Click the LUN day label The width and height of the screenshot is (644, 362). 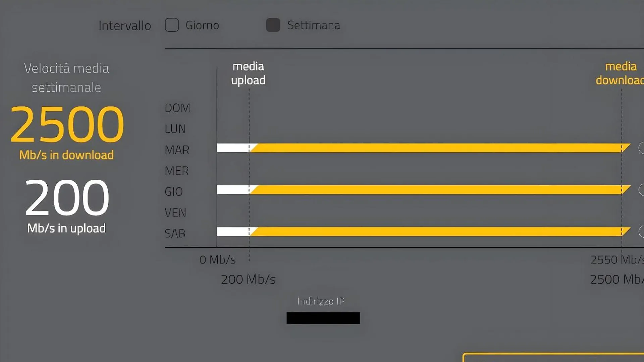tap(175, 129)
